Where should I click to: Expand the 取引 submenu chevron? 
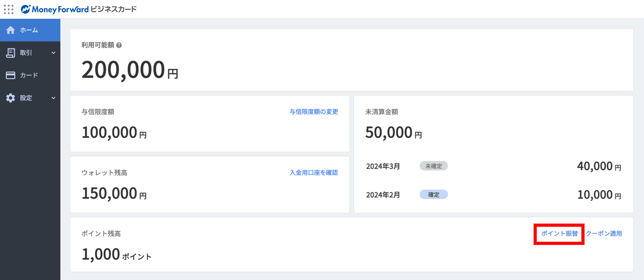coord(53,53)
